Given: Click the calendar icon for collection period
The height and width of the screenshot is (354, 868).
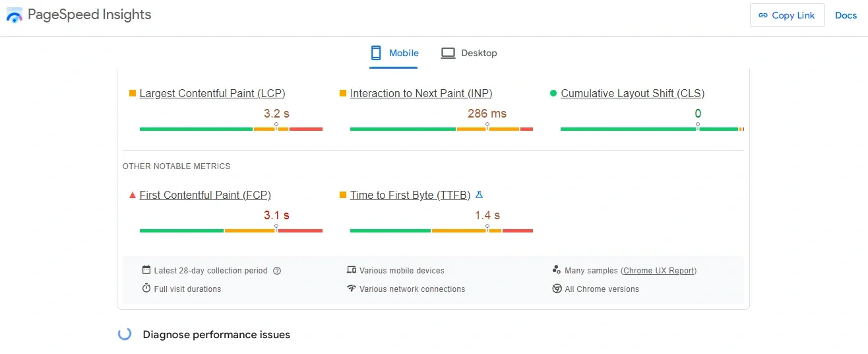Looking at the screenshot, I should [146, 270].
